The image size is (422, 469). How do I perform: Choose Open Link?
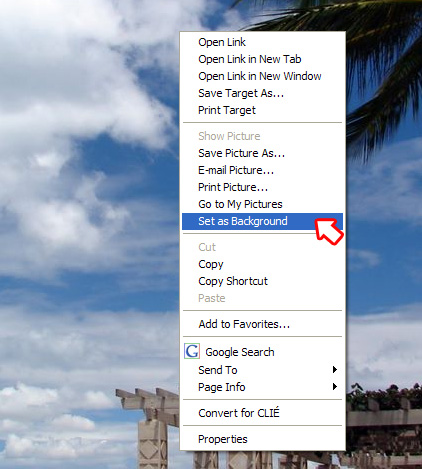coord(262,42)
